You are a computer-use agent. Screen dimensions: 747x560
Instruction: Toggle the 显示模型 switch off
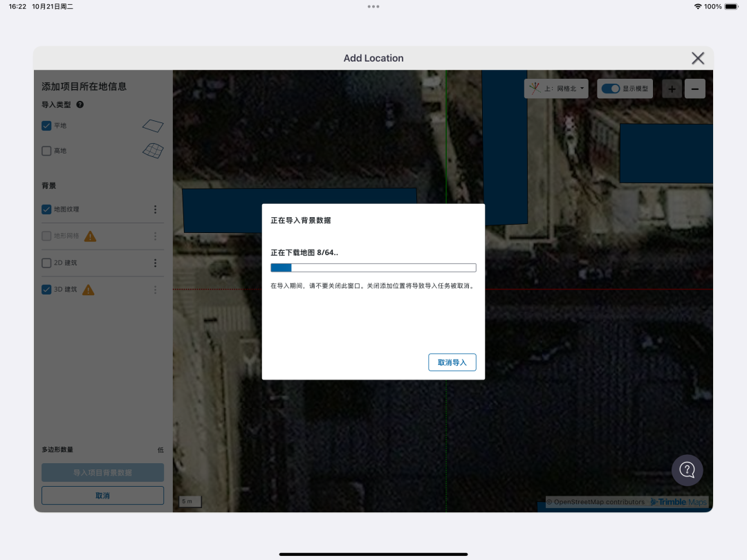tap(610, 88)
